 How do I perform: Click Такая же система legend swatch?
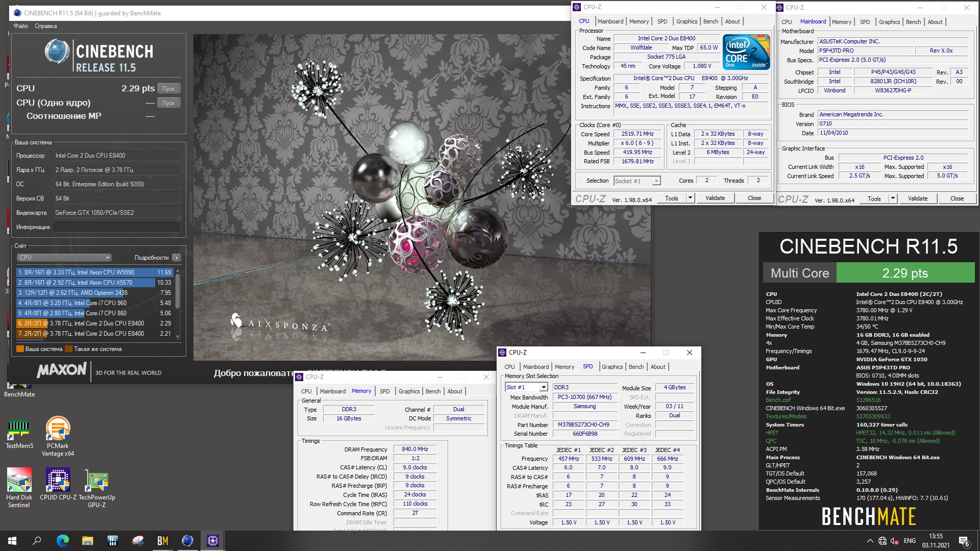tap(69, 349)
